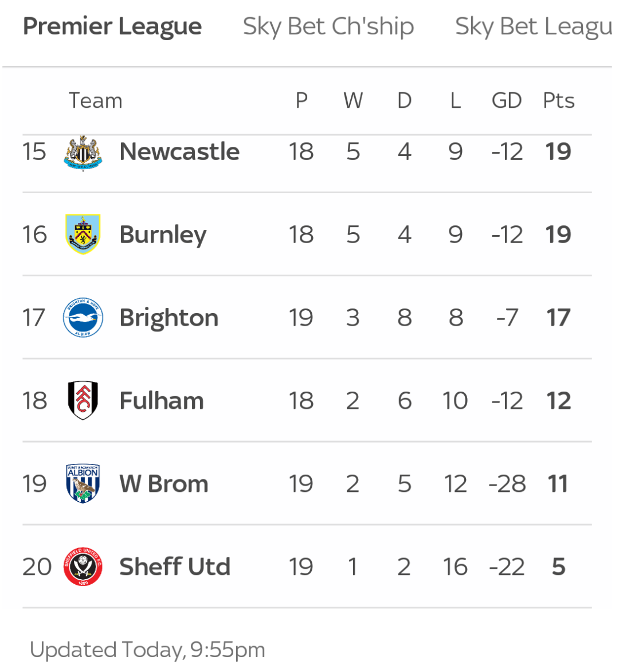Click the Team column header

(96, 101)
